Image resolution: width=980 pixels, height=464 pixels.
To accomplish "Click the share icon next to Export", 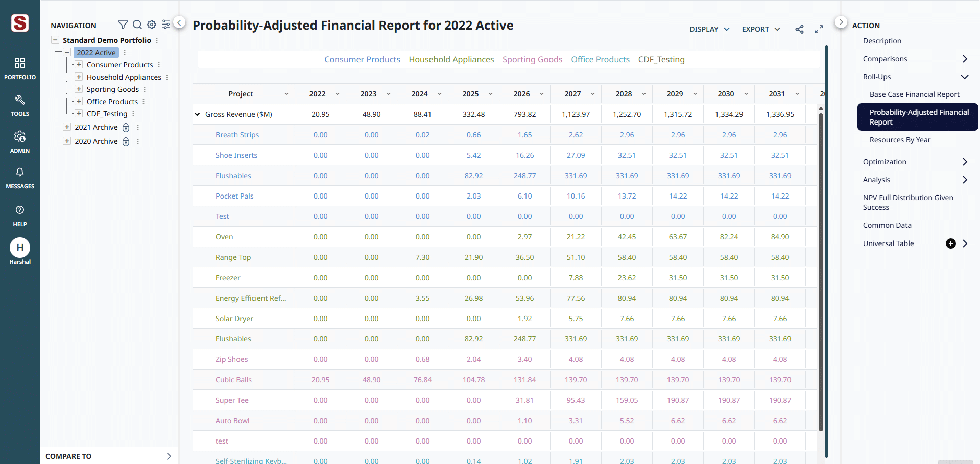I will (799, 29).
